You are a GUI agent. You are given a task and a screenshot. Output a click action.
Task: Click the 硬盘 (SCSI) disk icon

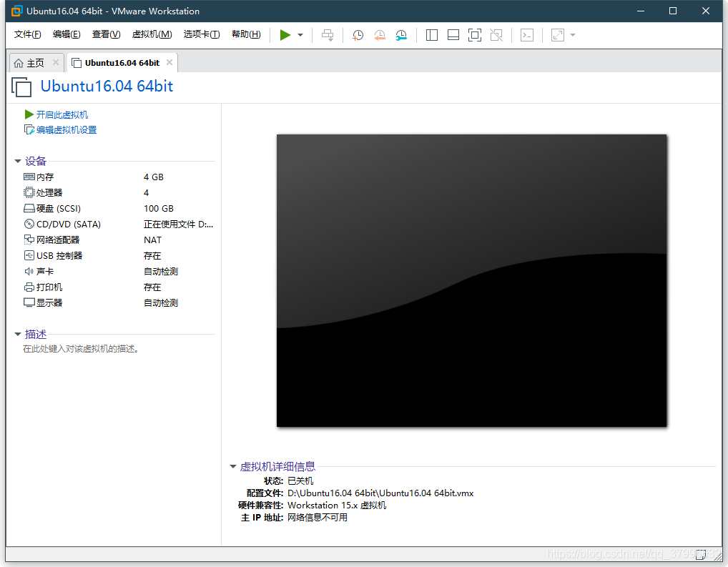click(x=29, y=209)
